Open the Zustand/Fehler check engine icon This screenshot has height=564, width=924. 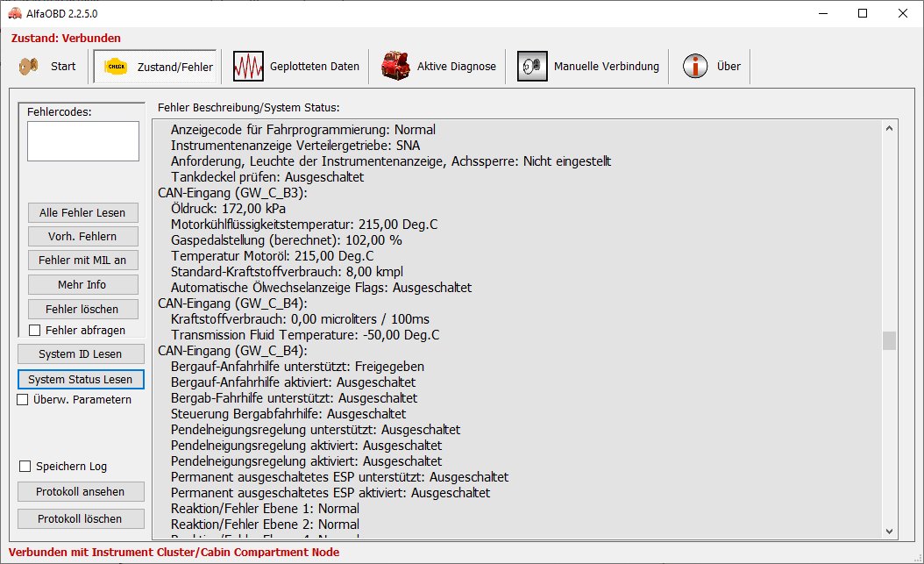pyautogui.click(x=115, y=67)
